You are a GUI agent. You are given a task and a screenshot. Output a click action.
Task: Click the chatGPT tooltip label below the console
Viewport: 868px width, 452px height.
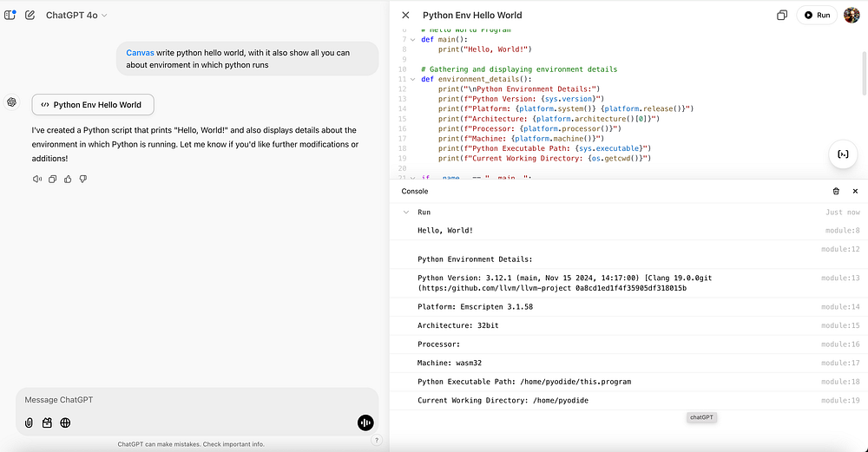click(701, 417)
